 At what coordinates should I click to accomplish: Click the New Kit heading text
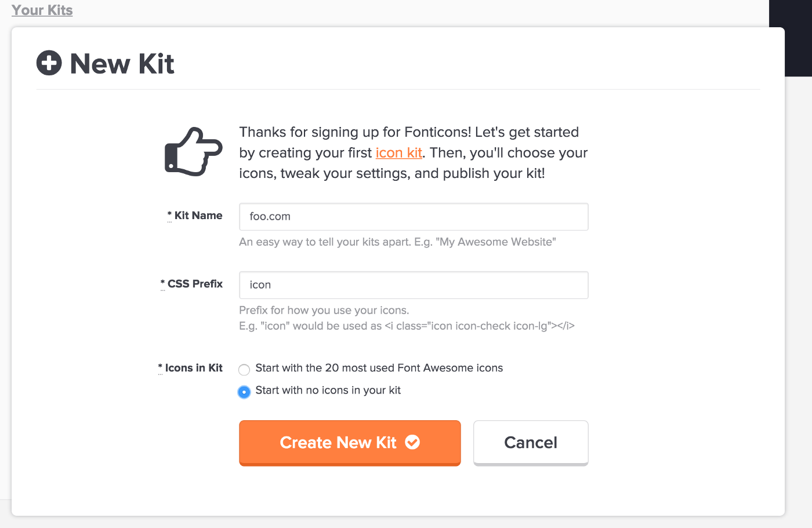pyautogui.click(x=122, y=64)
